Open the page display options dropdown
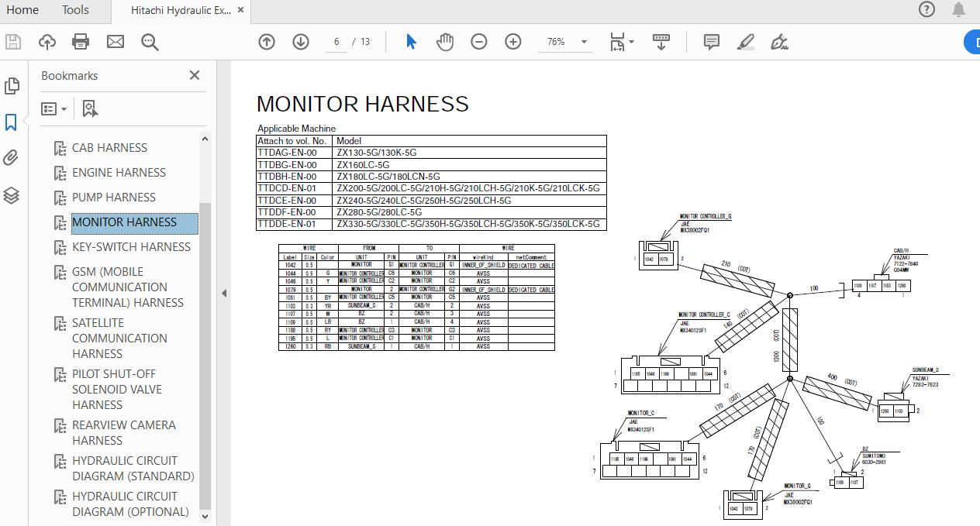 pyautogui.click(x=621, y=42)
